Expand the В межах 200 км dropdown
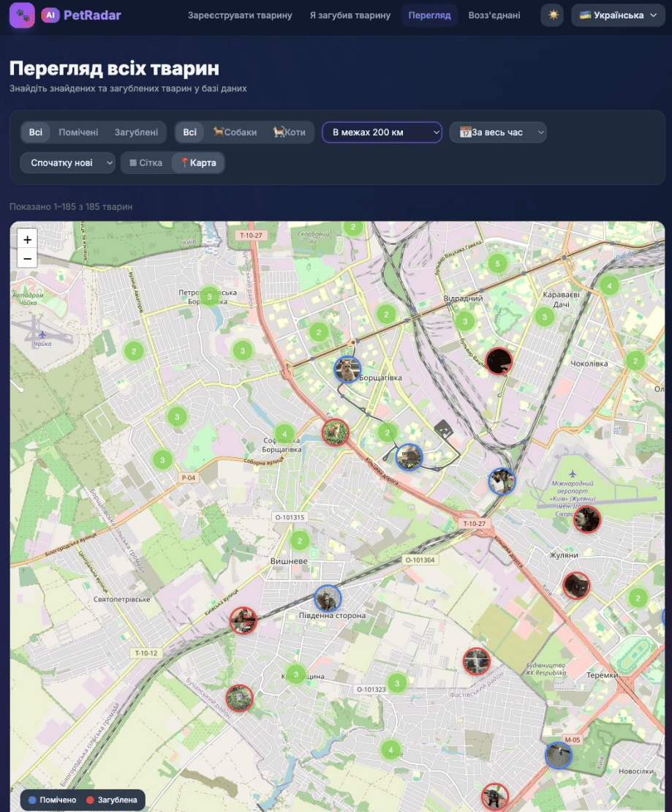 tap(382, 132)
